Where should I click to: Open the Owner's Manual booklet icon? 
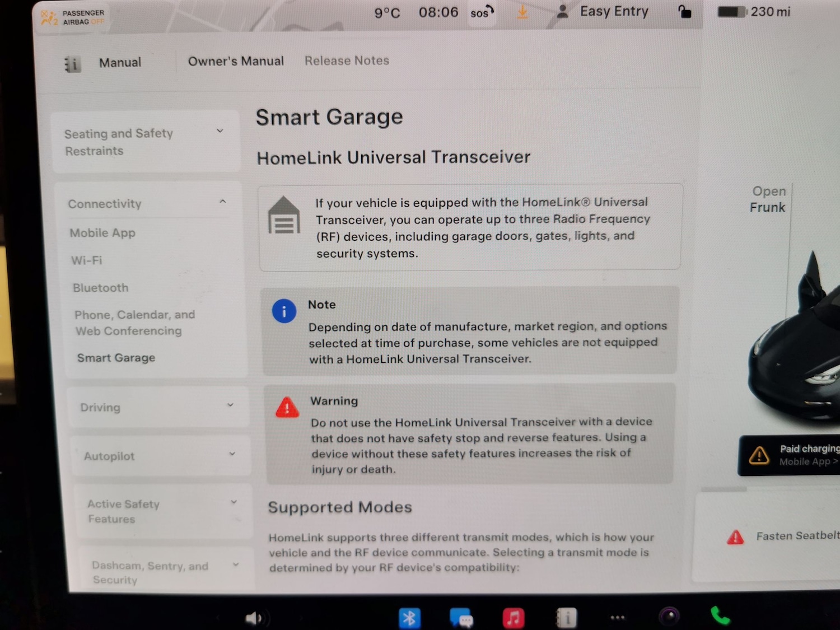[72, 63]
